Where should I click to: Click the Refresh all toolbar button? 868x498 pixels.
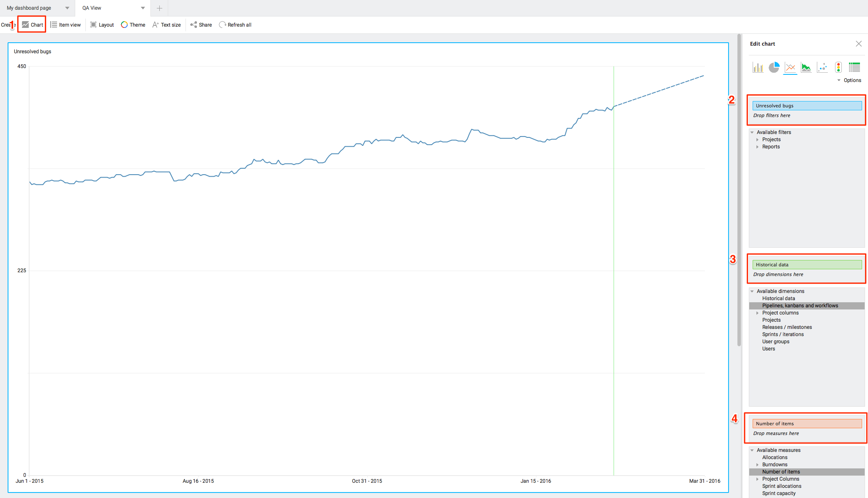pyautogui.click(x=235, y=25)
